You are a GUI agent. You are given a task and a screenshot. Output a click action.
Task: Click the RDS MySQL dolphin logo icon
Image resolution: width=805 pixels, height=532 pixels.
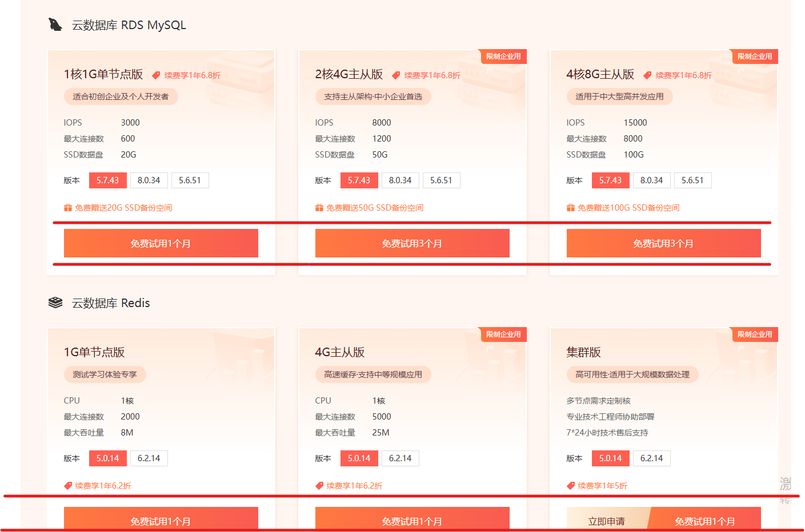55,25
